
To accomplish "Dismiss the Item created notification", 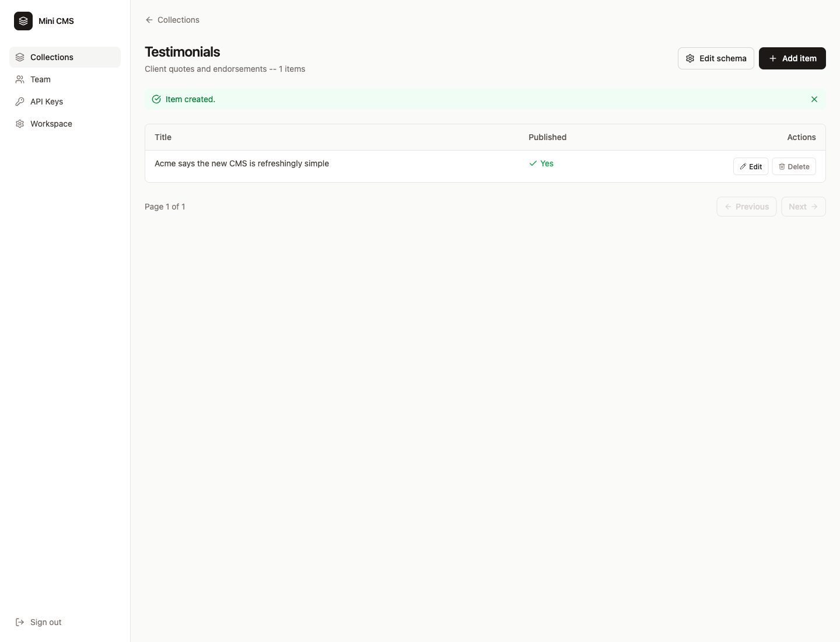I will pyautogui.click(x=814, y=99).
